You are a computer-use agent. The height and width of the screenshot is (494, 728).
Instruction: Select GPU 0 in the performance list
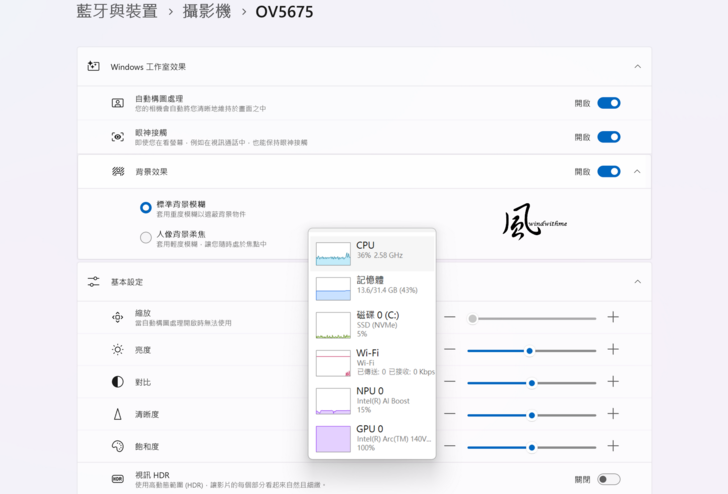(x=372, y=438)
